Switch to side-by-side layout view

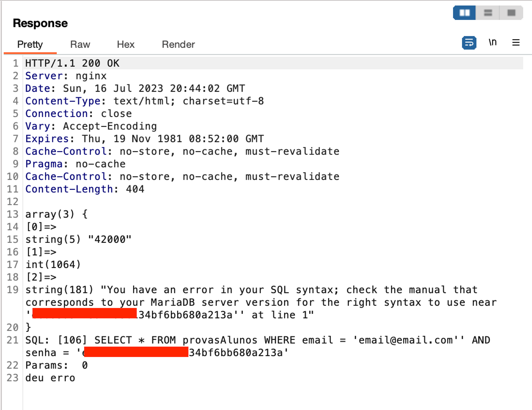464,13
